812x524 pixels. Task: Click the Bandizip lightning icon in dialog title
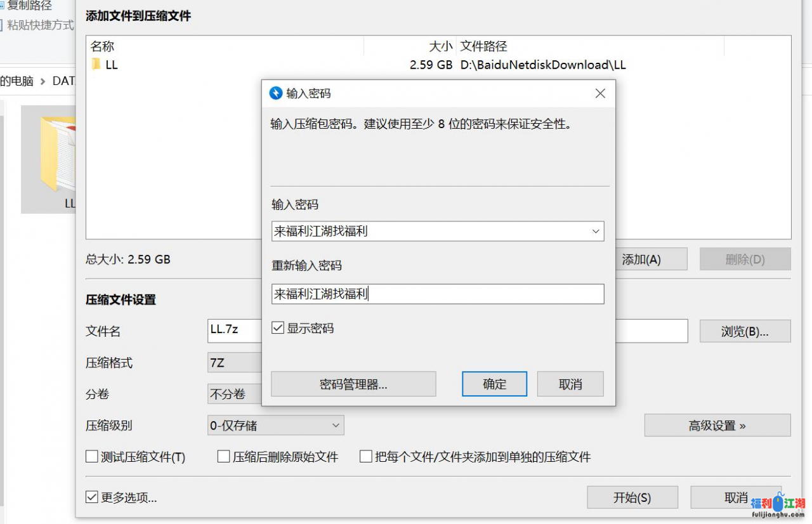[276, 93]
